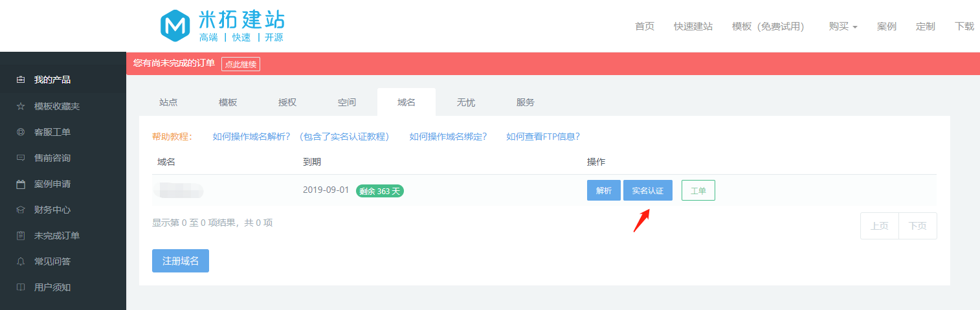
Task: Expand the 购买 dropdown in the top nav
Action: 843,27
